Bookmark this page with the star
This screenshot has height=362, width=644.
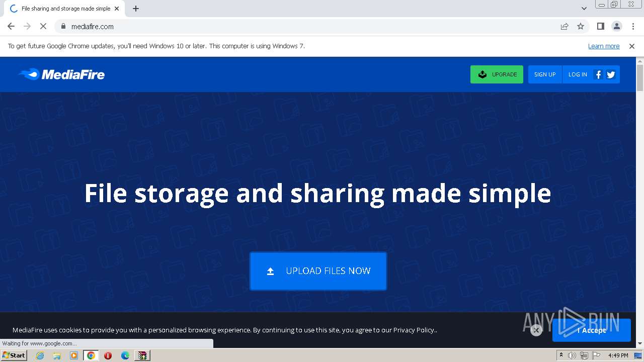pos(581,26)
